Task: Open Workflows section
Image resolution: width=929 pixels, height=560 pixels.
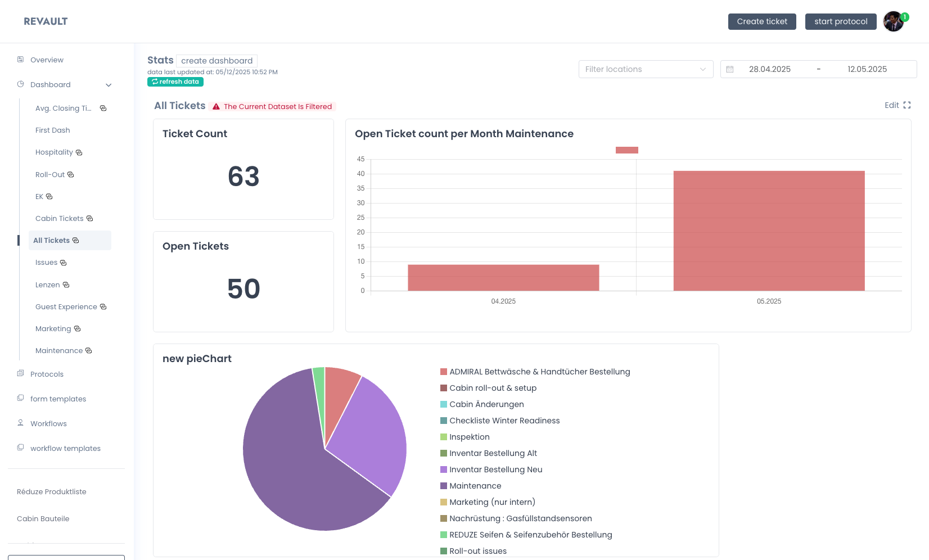Action: pos(48,423)
